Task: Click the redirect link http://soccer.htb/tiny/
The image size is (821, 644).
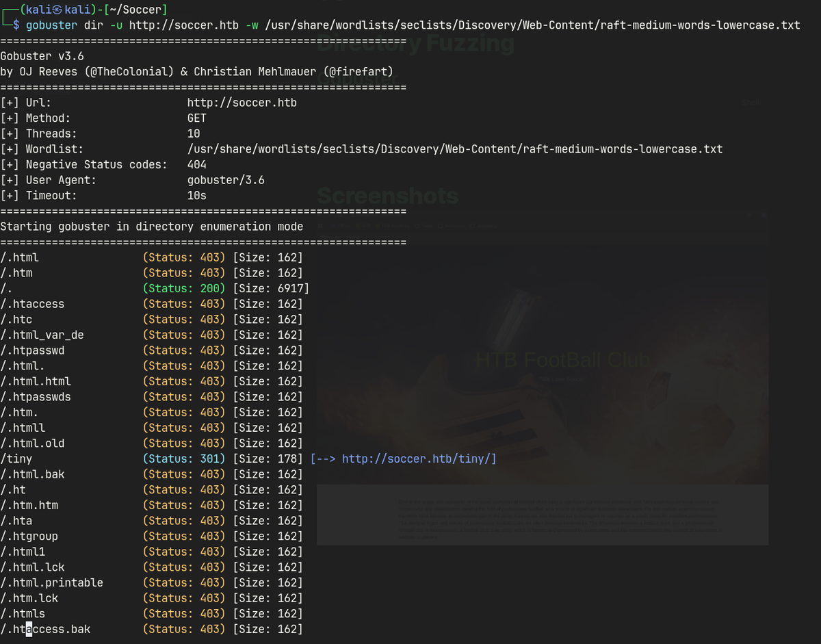Action: [419, 459]
